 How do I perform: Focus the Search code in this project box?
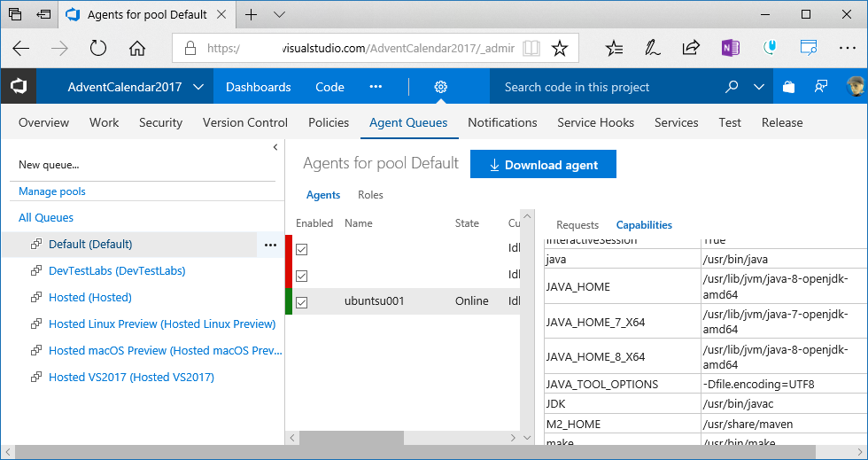[606, 87]
